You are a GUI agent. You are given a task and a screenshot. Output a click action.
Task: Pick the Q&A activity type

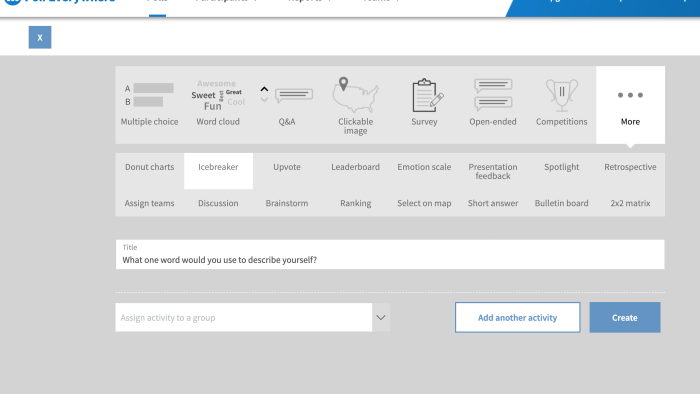[287, 105]
